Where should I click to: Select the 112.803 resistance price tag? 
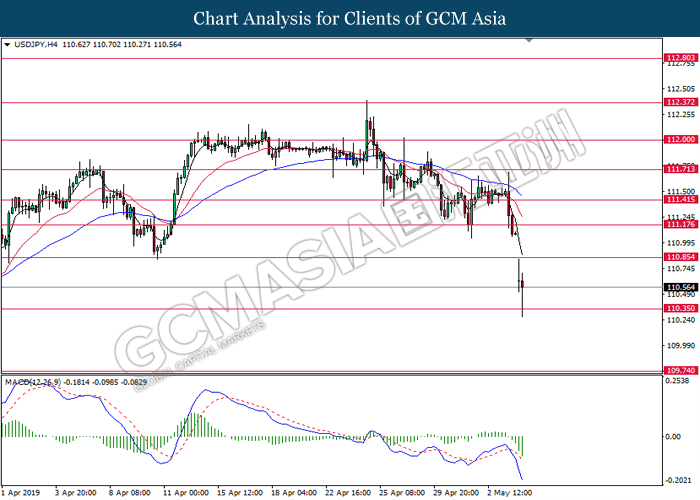pos(680,59)
